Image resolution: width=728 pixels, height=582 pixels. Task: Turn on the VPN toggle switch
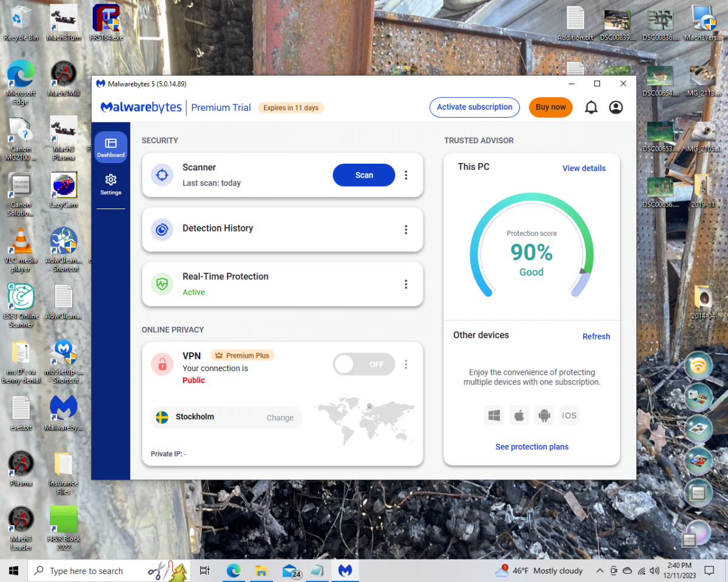(x=364, y=364)
